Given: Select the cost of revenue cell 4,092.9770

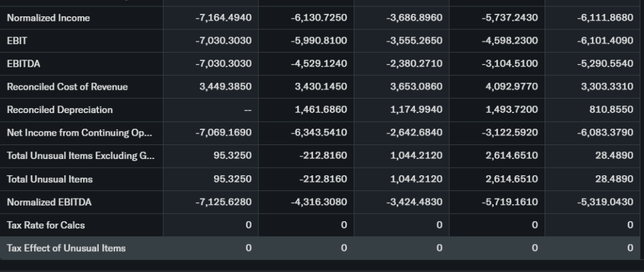Looking at the screenshot, I should (511, 87).
